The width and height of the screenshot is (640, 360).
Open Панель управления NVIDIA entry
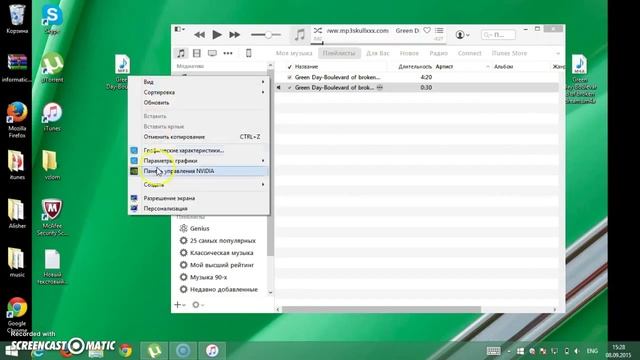[199, 171]
